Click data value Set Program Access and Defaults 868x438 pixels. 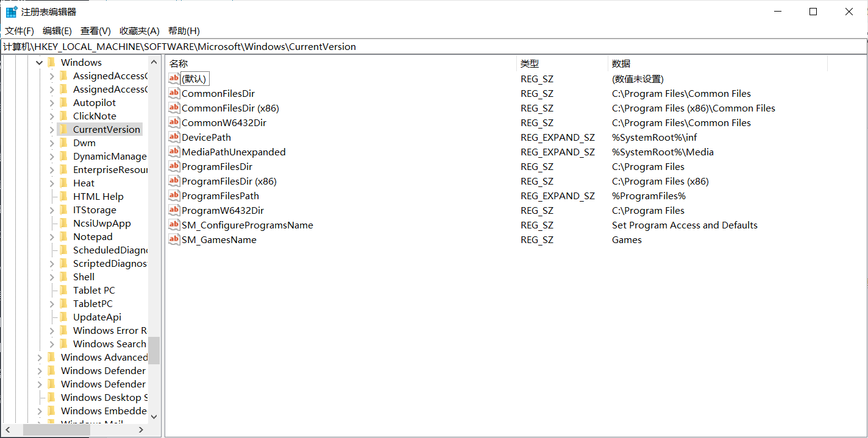[685, 225]
